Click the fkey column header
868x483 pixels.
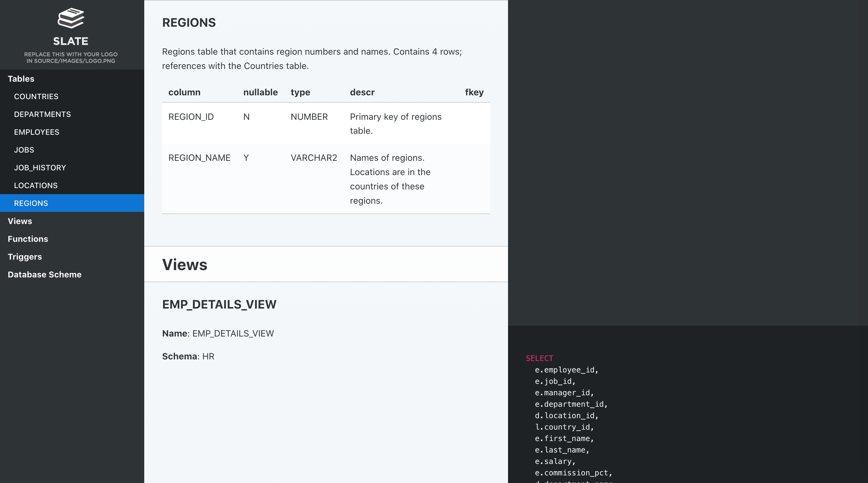pyautogui.click(x=474, y=92)
